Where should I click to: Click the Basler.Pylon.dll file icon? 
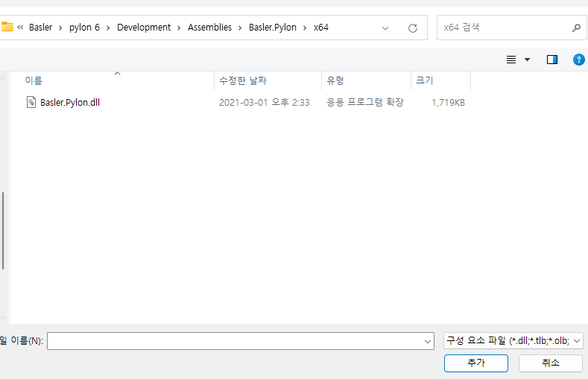[31, 102]
